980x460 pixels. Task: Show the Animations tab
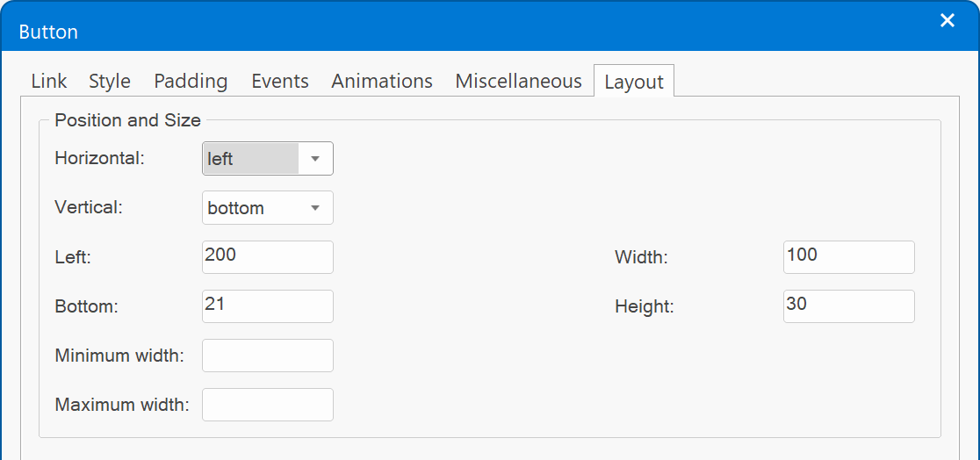coord(382,82)
